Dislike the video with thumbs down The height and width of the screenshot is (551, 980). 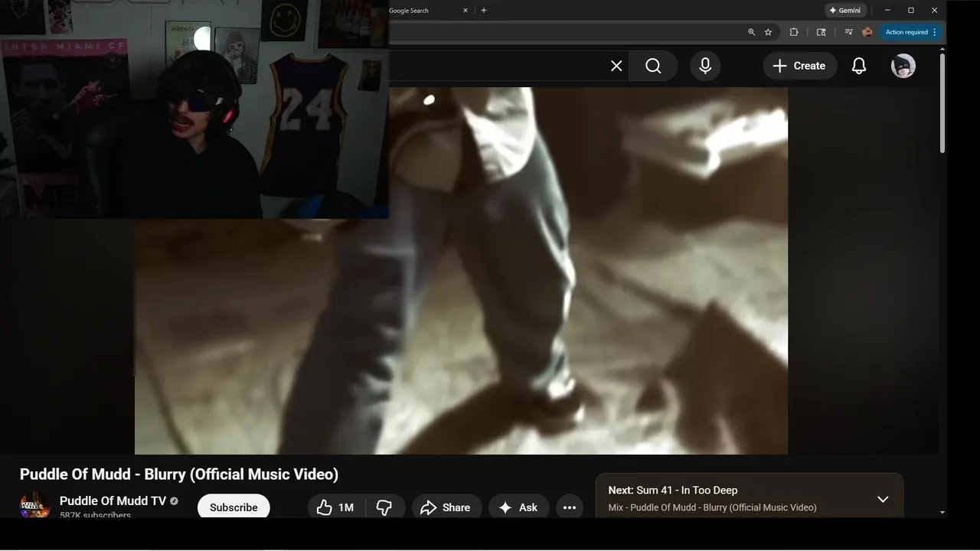[384, 507]
